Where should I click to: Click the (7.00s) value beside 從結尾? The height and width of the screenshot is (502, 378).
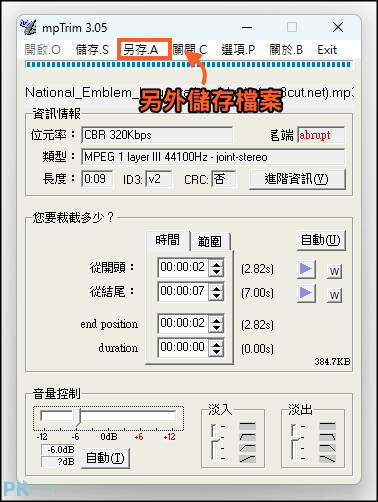pos(257,293)
